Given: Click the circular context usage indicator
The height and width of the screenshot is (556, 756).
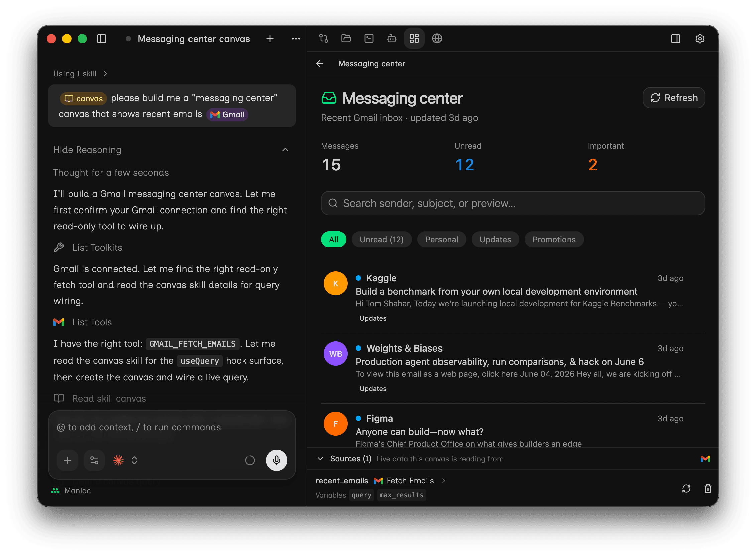Looking at the screenshot, I should point(250,460).
